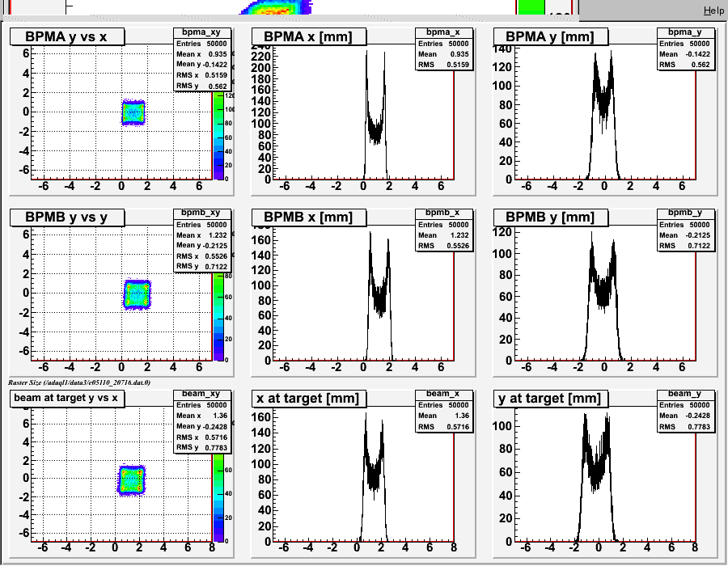Select the bpmb_x statistics box
The image size is (728, 566).
pos(444,230)
